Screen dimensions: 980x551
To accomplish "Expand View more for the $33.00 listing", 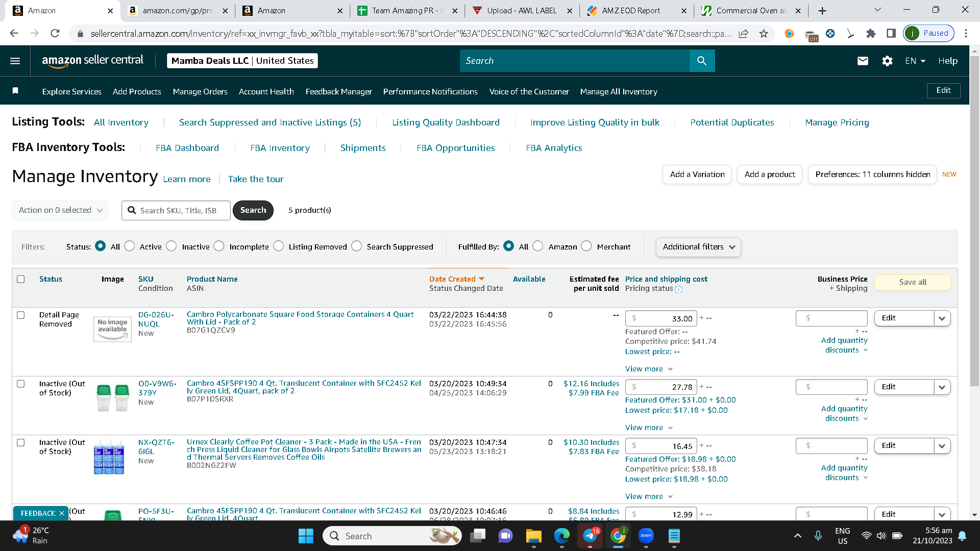I will tap(649, 369).
